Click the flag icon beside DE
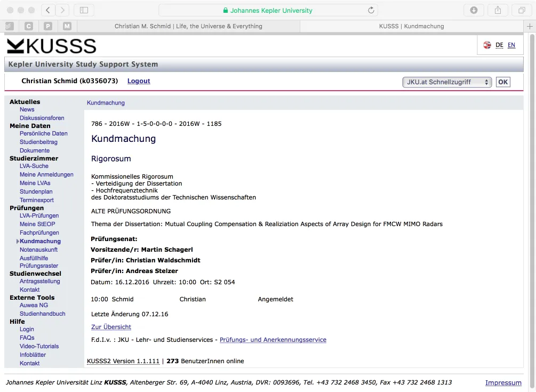Viewport: 536px width, 392px height. (487, 45)
